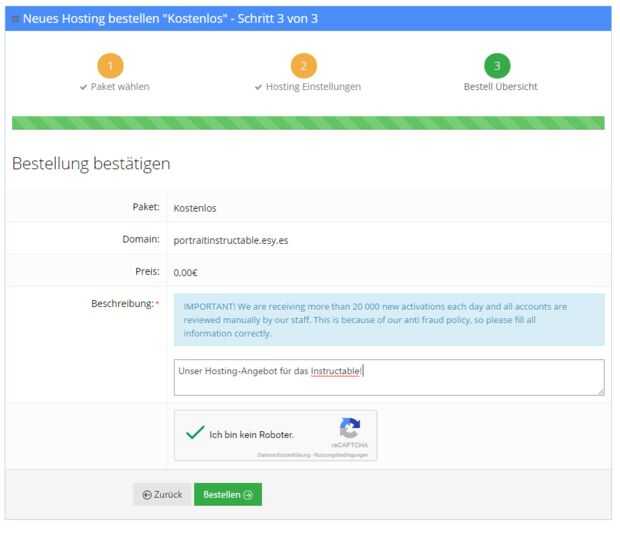Click the step 3 green circle
The height and width of the screenshot is (534, 620).
pyautogui.click(x=497, y=66)
